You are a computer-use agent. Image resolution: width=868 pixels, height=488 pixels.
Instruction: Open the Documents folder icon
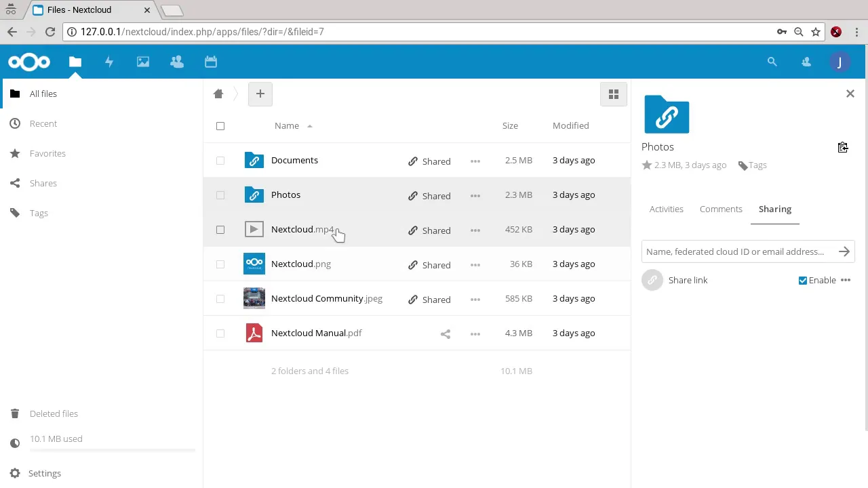coord(254,160)
